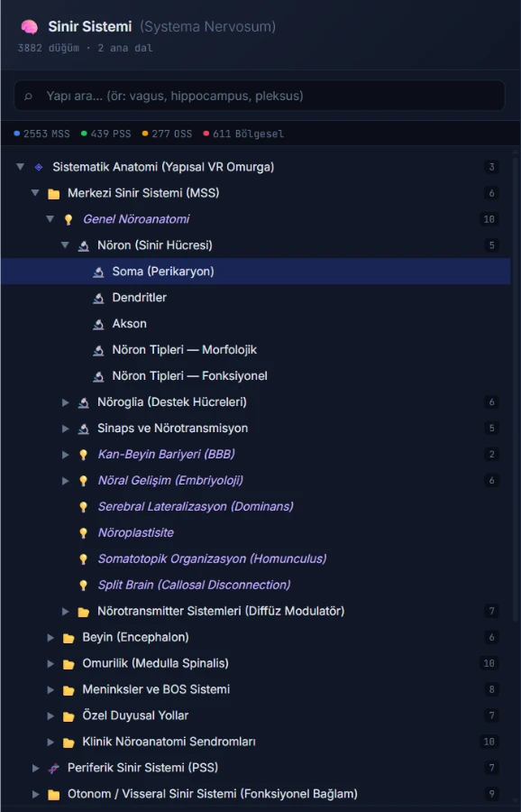Collapse Merkezi Sinir Sistemi (MSS) branch
This screenshot has width=521, height=812.
tap(35, 193)
